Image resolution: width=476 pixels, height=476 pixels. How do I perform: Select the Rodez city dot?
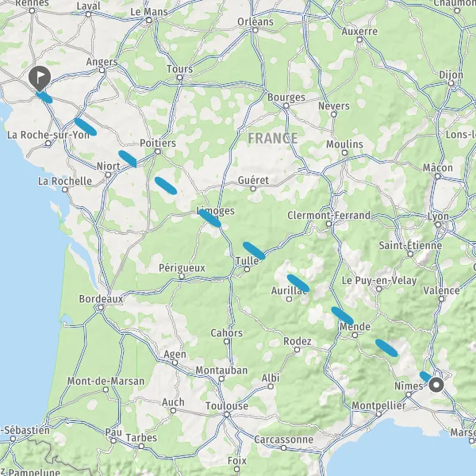click(297, 350)
